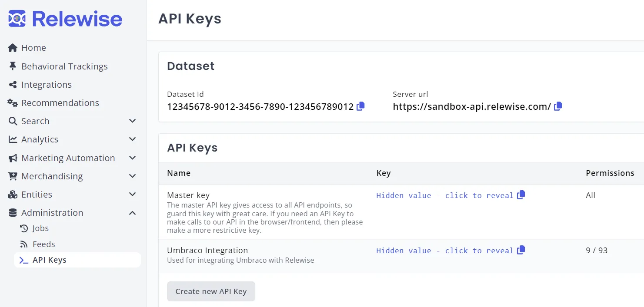This screenshot has width=644, height=307.
Task: Reveal the hidden Master key value
Action: 444,195
